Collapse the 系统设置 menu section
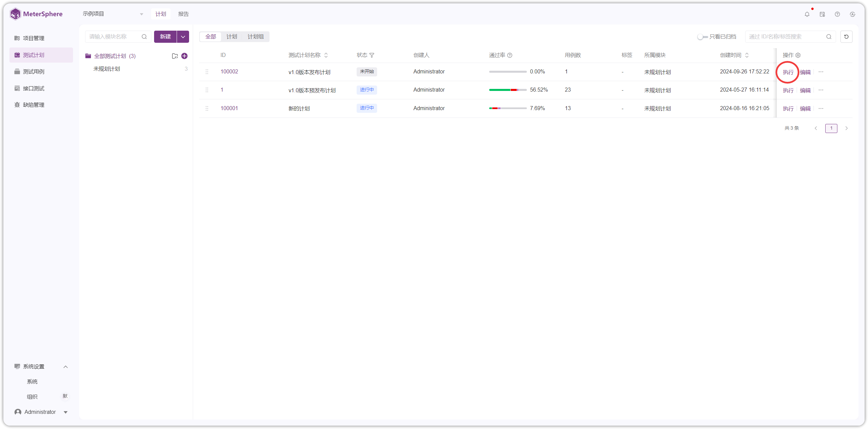The image size is (868, 429). [x=66, y=367]
